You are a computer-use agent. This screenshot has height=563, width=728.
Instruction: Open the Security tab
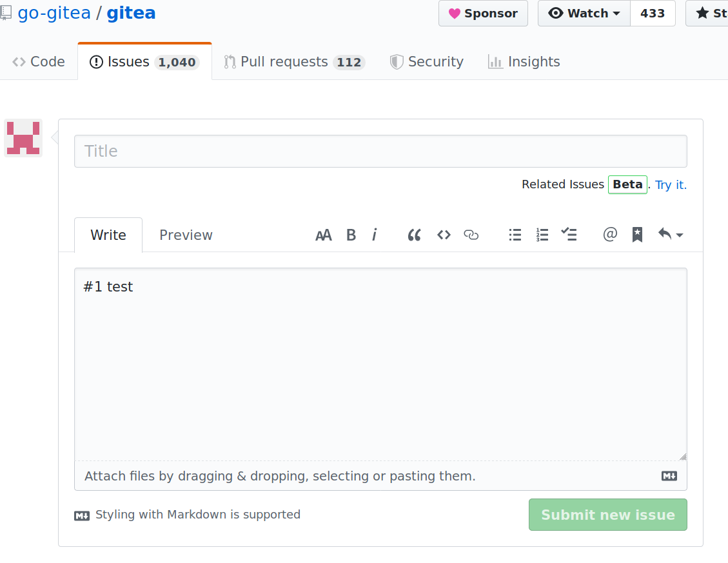tap(427, 62)
